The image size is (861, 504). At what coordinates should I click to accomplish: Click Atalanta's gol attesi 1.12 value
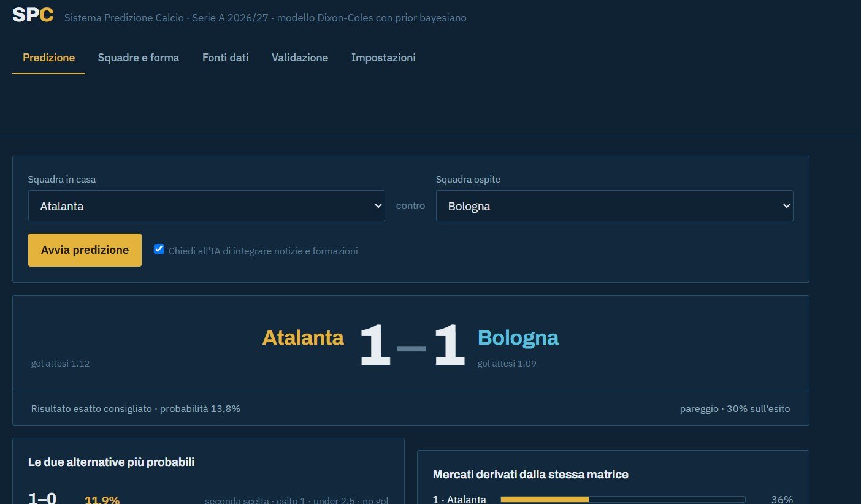tap(61, 364)
